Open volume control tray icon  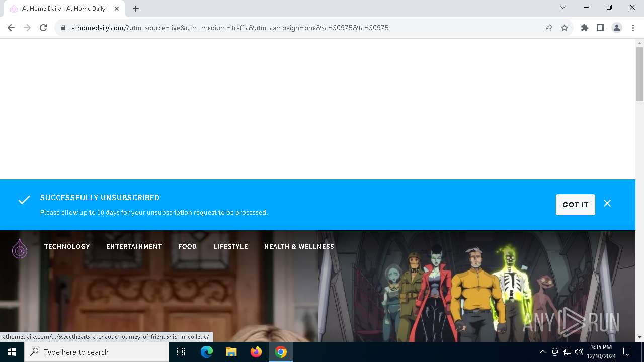579,352
